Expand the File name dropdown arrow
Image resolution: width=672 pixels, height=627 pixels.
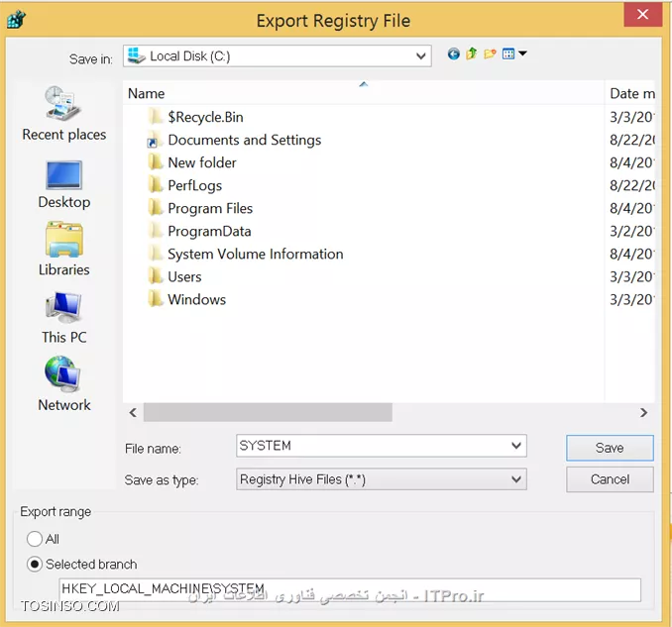(x=516, y=446)
